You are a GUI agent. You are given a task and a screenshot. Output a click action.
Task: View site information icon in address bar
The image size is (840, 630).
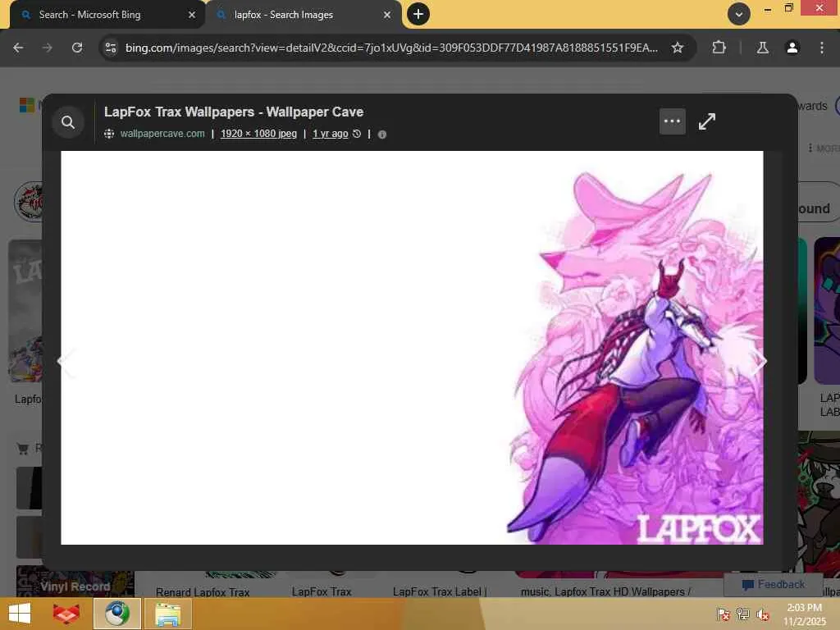point(111,48)
